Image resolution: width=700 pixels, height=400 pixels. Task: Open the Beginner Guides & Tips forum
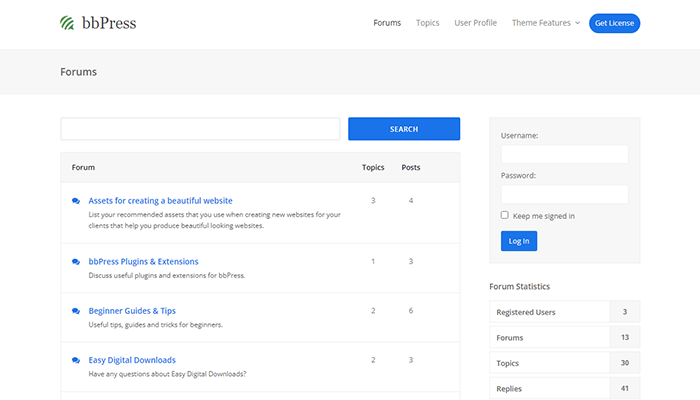tap(132, 311)
